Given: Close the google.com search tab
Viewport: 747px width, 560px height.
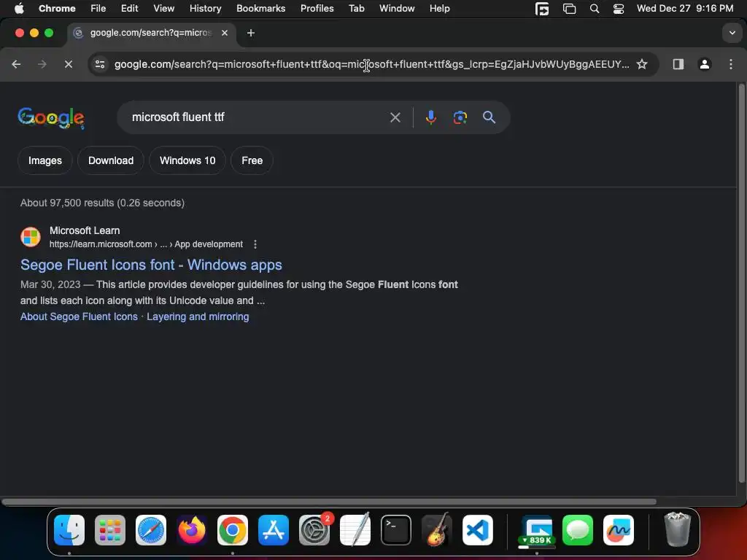Looking at the screenshot, I should point(225,33).
